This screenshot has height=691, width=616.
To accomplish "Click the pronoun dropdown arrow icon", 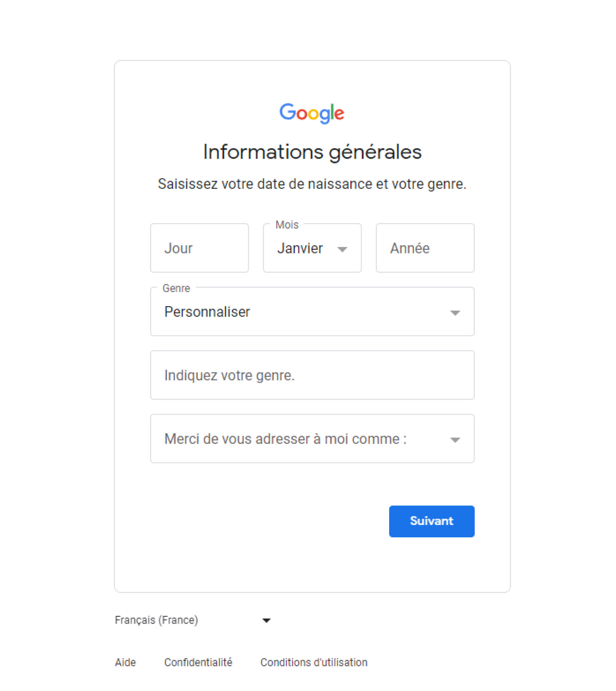I will pos(455,440).
